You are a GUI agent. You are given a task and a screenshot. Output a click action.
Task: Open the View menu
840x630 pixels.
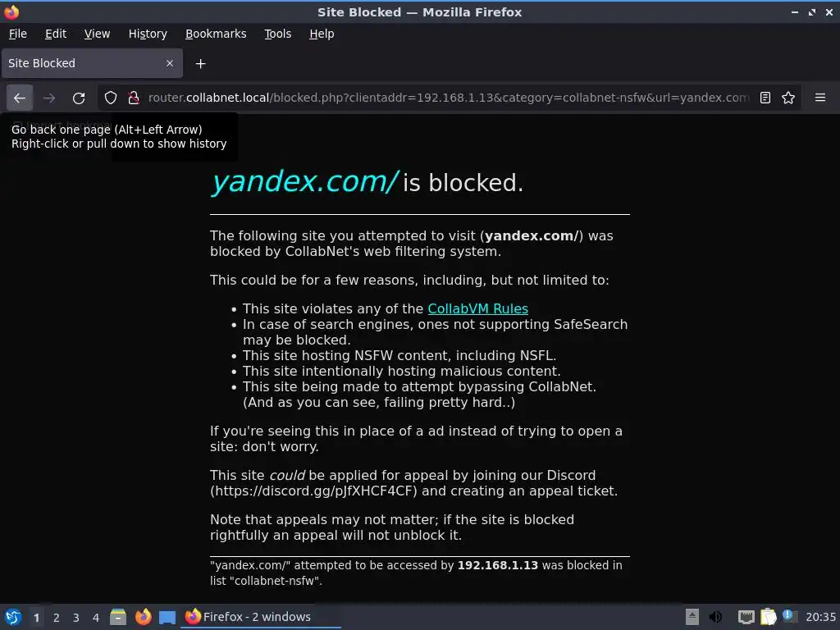pyautogui.click(x=97, y=34)
